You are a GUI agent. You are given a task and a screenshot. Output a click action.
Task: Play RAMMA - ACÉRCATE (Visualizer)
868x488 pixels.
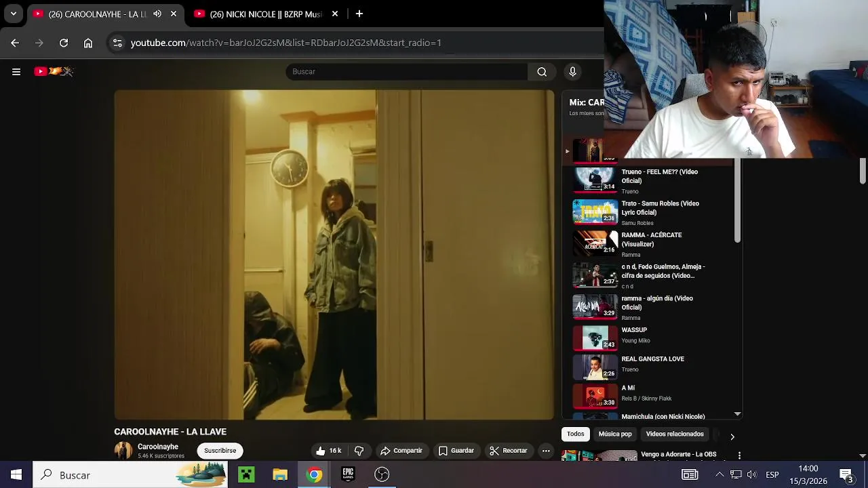(x=651, y=244)
